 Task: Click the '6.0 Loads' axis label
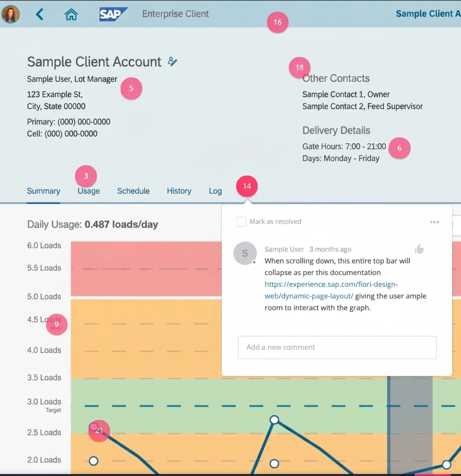click(x=44, y=245)
